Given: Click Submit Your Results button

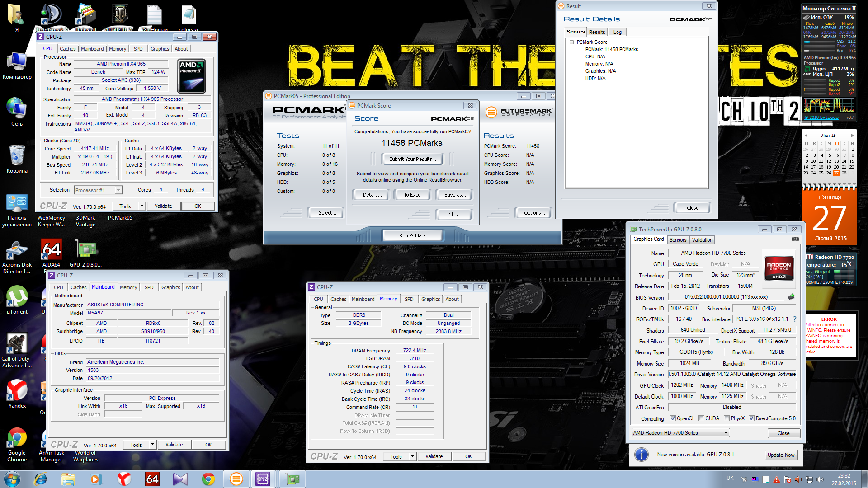Looking at the screenshot, I should (413, 159).
